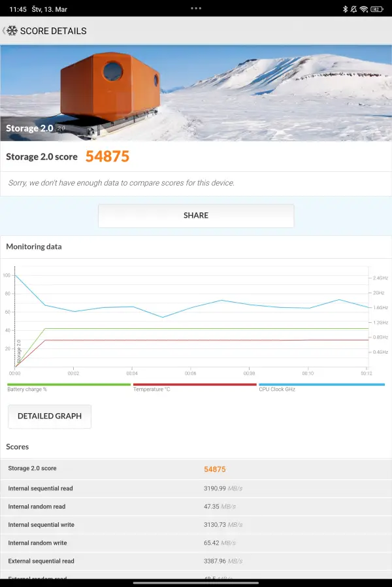The height and width of the screenshot is (587, 392).
Task: Tap the SCORE DETAILS header title
Action: (53, 31)
